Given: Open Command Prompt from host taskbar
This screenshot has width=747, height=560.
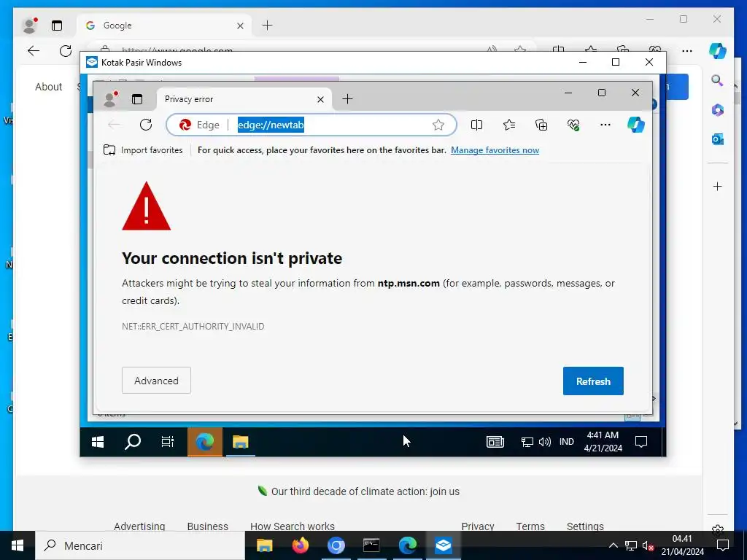Looking at the screenshot, I should click(x=371, y=545).
